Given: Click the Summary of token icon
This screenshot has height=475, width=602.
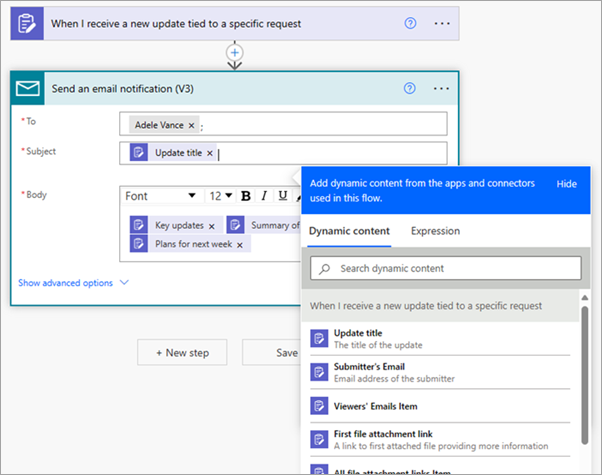Looking at the screenshot, I should click(235, 225).
